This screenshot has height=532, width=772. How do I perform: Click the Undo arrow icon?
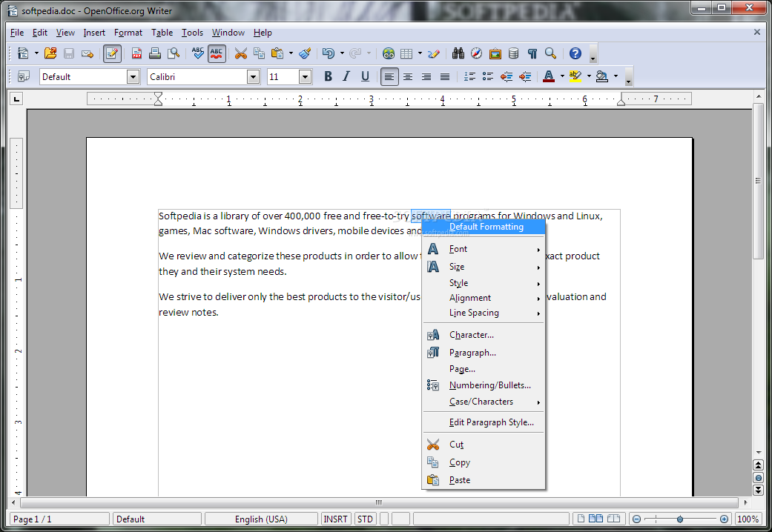pos(329,53)
